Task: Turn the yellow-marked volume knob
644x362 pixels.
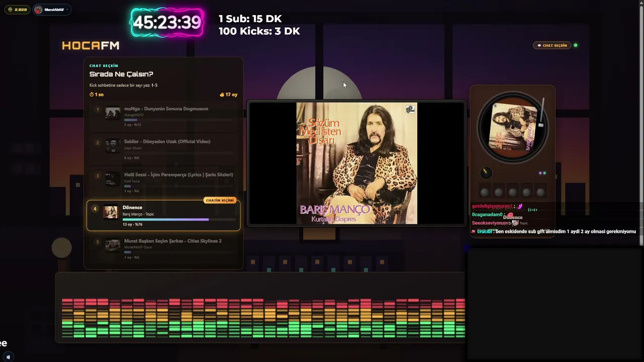Action: (x=486, y=173)
